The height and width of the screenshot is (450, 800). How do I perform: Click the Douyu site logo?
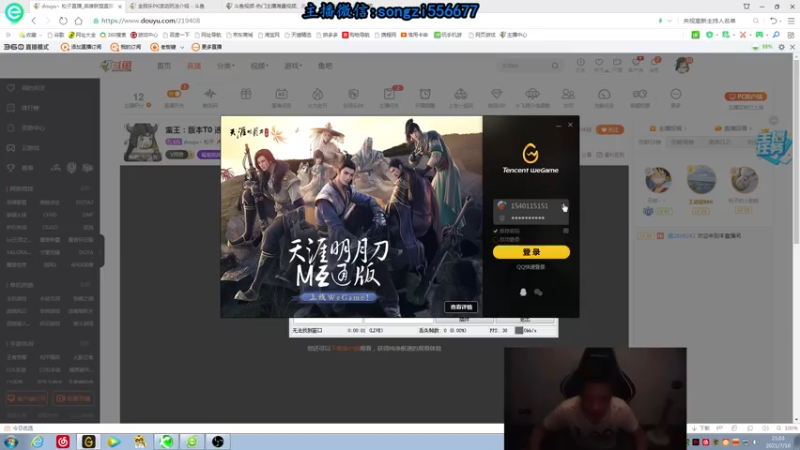[x=116, y=66]
